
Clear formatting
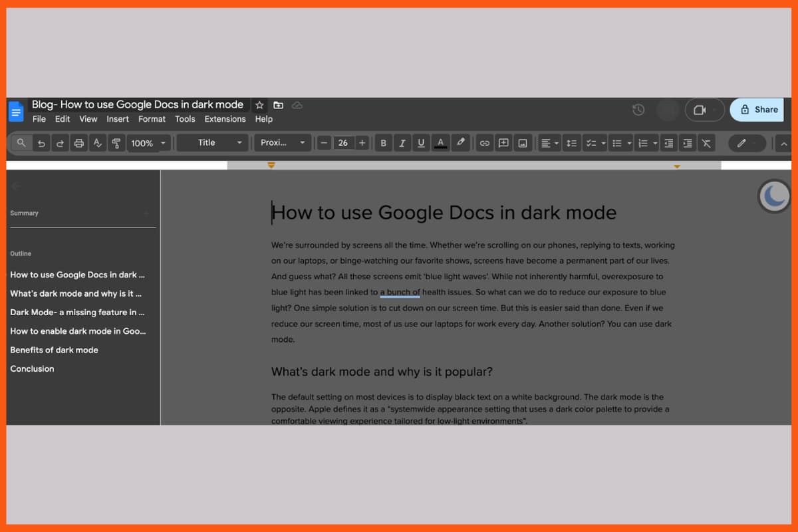click(706, 143)
